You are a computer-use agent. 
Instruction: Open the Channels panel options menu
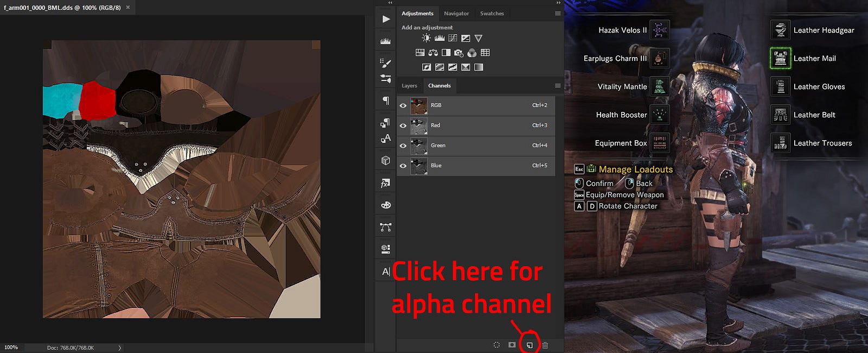(557, 85)
